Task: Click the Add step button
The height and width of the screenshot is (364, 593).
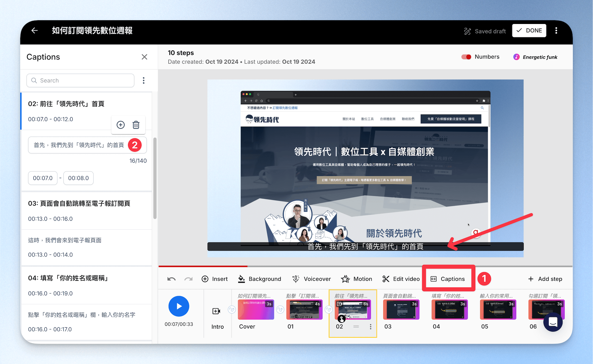Action: [545, 279]
